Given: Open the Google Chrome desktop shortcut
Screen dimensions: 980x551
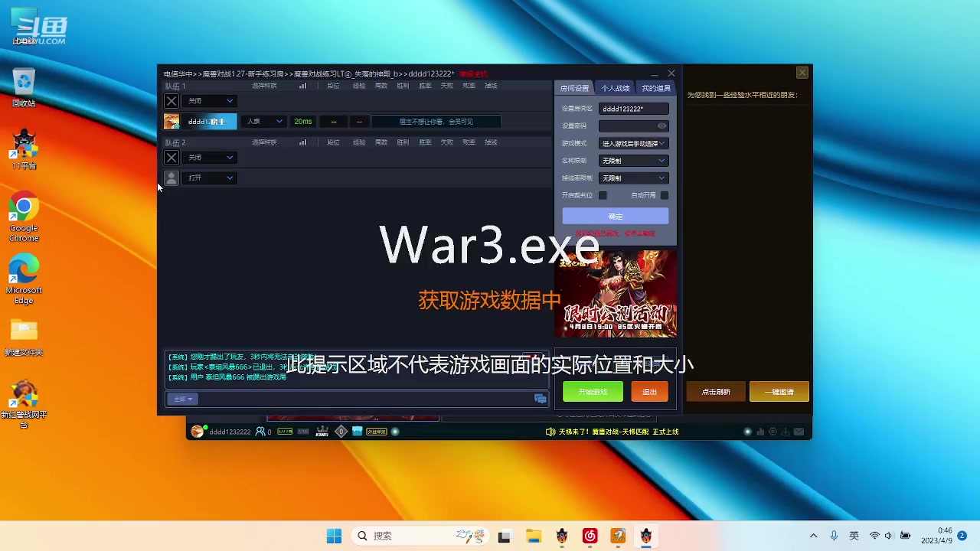Looking at the screenshot, I should coord(24,217).
